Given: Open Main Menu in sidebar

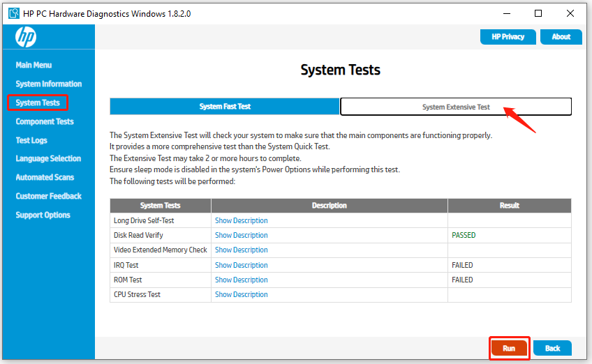Looking at the screenshot, I should tap(34, 65).
